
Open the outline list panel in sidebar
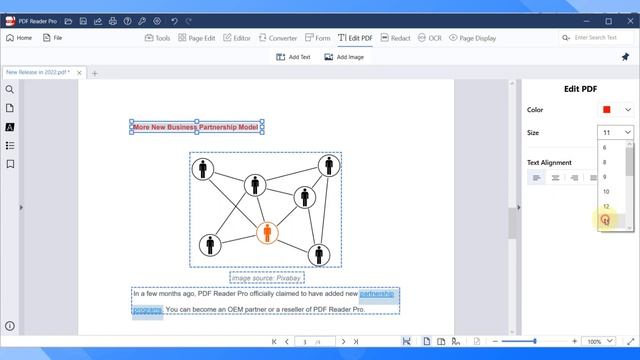point(10,146)
